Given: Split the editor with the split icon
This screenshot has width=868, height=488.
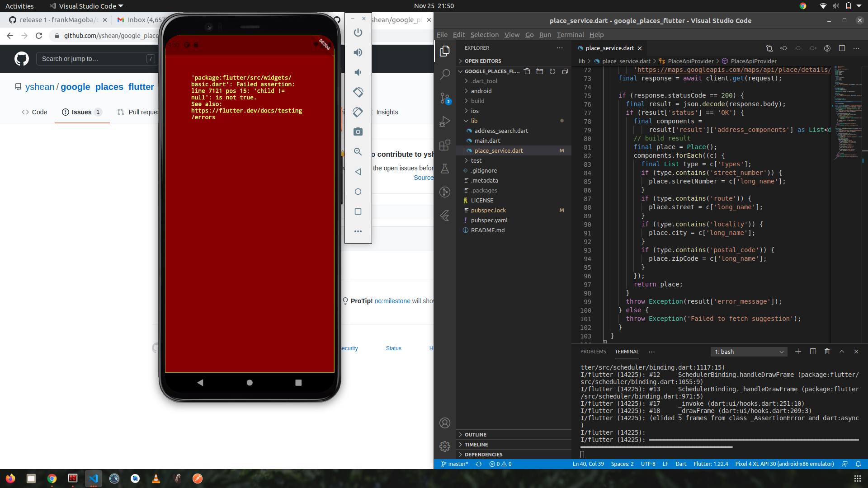Looking at the screenshot, I should pos(843,48).
